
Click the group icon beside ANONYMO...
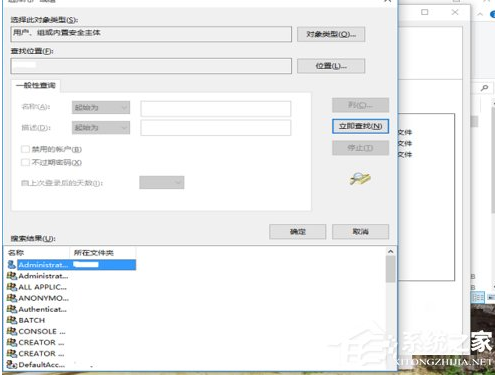click(x=12, y=298)
